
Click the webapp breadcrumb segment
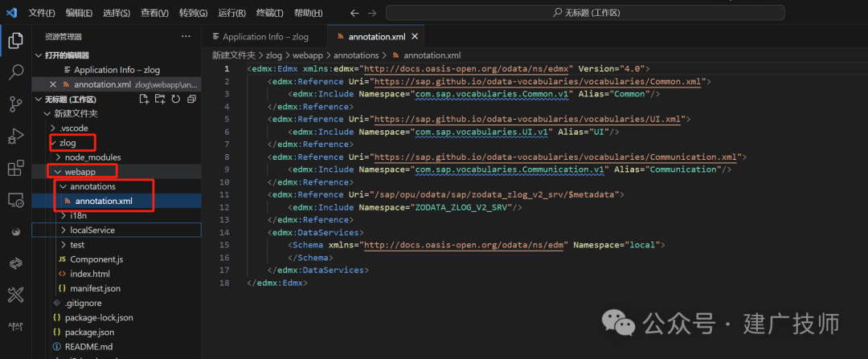304,55
